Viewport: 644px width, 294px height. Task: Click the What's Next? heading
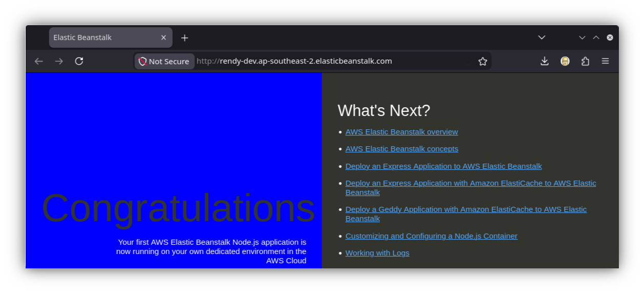(384, 110)
